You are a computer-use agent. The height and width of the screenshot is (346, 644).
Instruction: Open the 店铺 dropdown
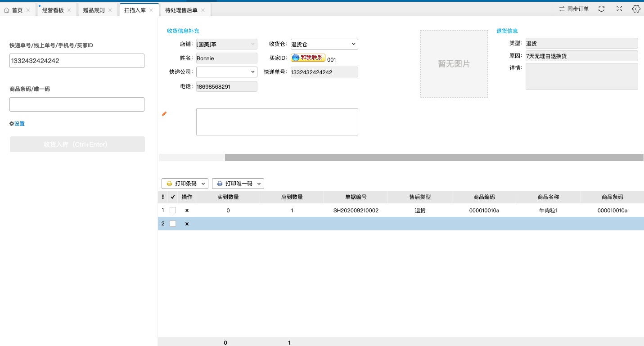[x=226, y=44]
